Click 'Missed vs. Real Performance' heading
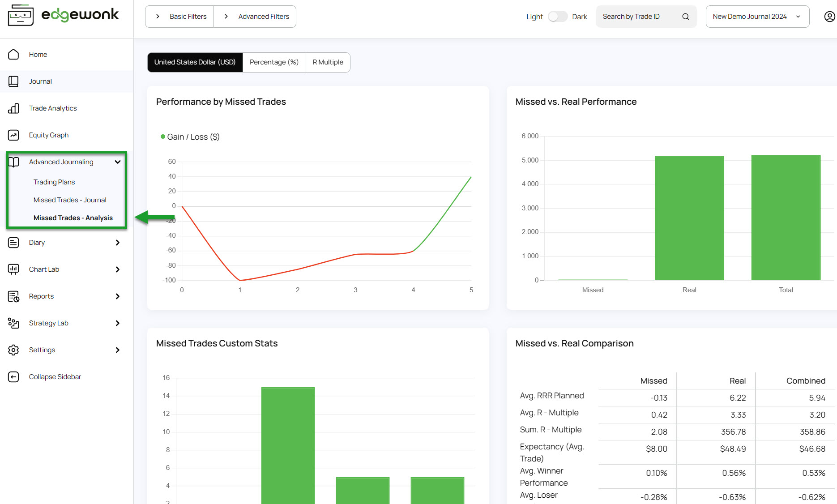The height and width of the screenshot is (504, 837). pos(576,102)
